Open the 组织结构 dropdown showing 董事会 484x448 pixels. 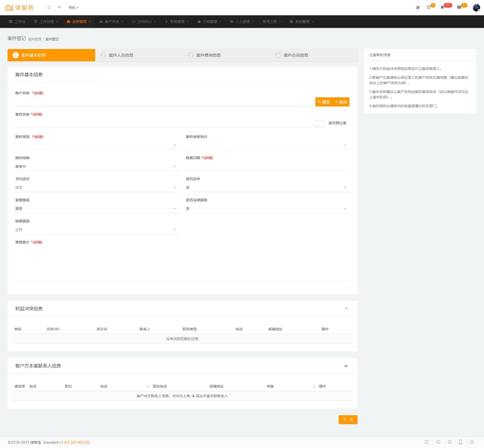click(x=97, y=166)
